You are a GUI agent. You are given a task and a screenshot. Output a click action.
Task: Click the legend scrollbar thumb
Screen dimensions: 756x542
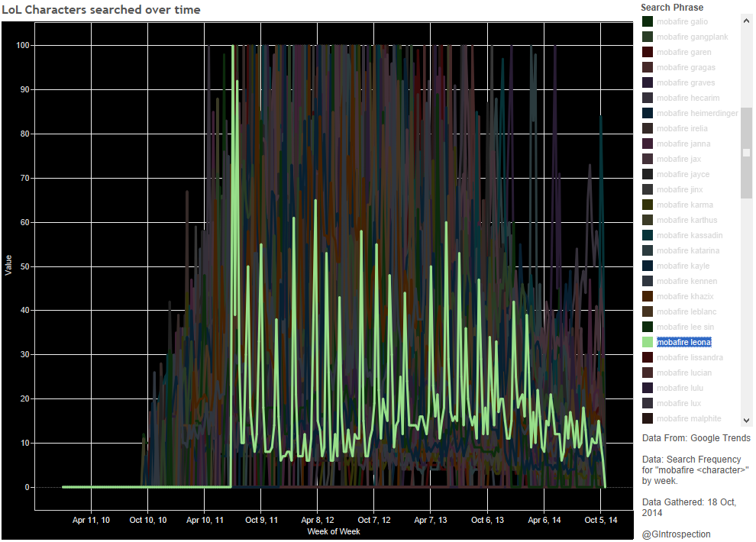[x=746, y=153]
